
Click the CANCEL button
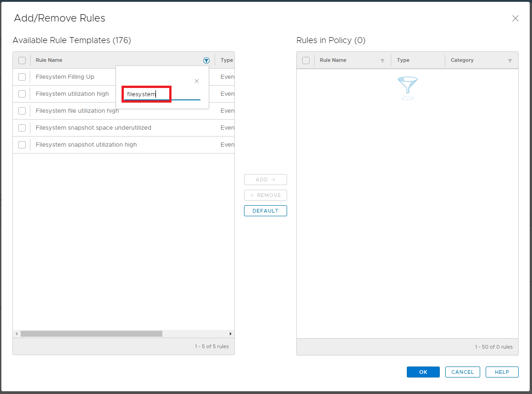pyautogui.click(x=462, y=372)
